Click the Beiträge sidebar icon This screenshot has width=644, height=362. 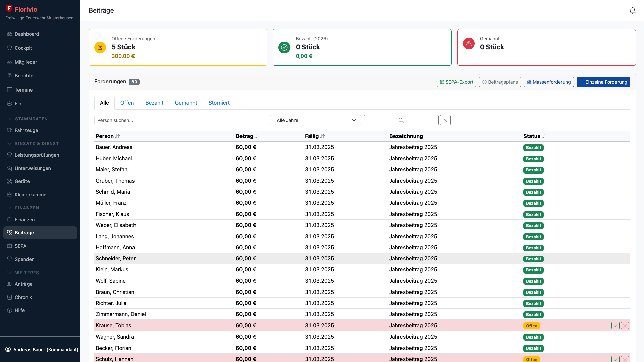(x=9, y=233)
